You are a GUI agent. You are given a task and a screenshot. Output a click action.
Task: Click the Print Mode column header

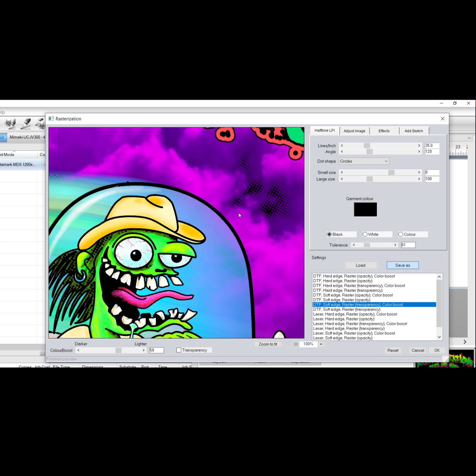pyautogui.click(x=18, y=155)
